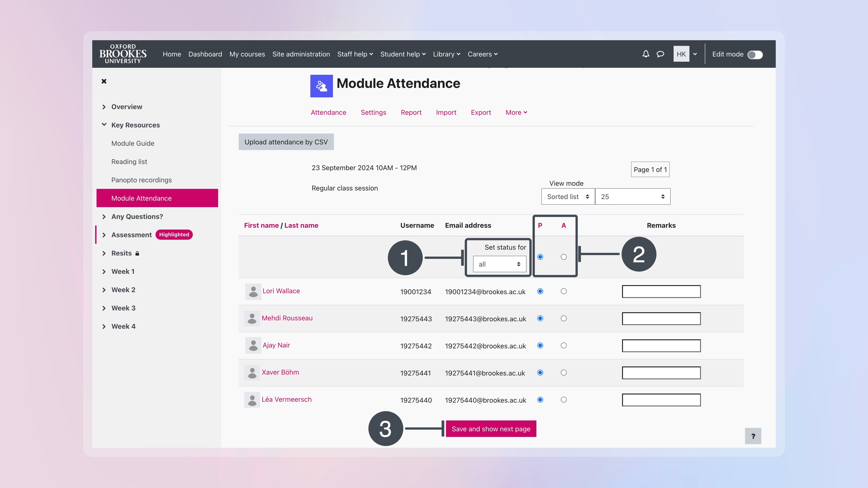Expand the Week 2 section
This screenshot has width=868, height=488.
123,290
